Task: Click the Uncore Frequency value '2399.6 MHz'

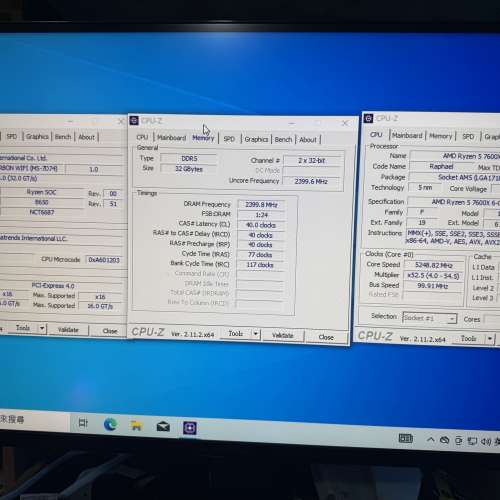Action: [x=311, y=182]
